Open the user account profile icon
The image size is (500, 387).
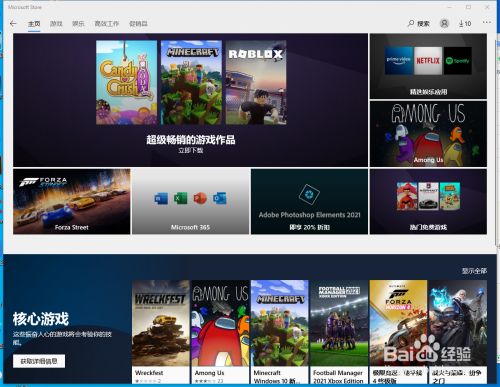click(444, 23)
